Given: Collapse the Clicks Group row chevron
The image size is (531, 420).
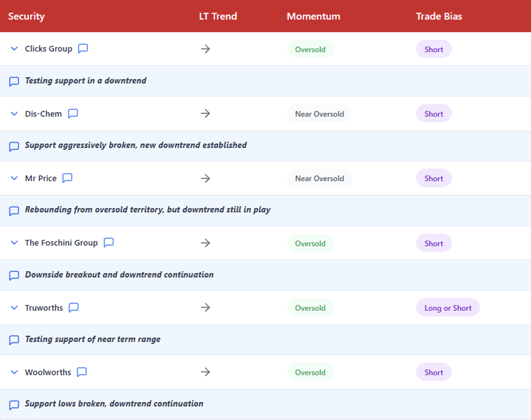Looking at the screenshot, I should [x=14, y=49].
